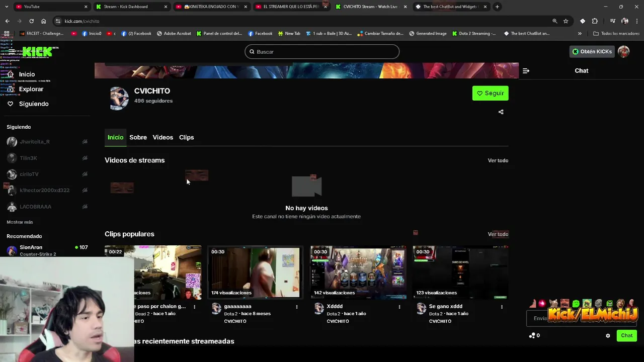Image resolution: width=644 pixels, height=362 pixels.
Task: Click the green Chat send button
Action: [626, 335]
